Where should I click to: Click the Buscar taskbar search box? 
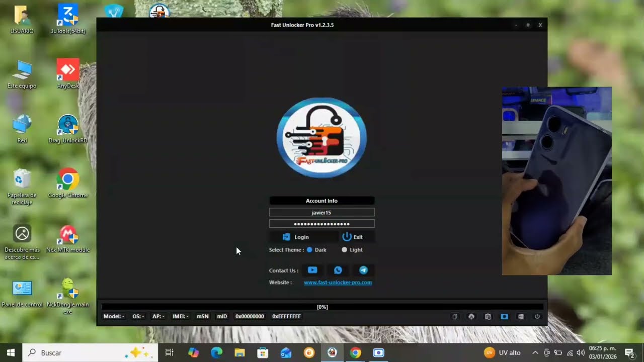91,352
